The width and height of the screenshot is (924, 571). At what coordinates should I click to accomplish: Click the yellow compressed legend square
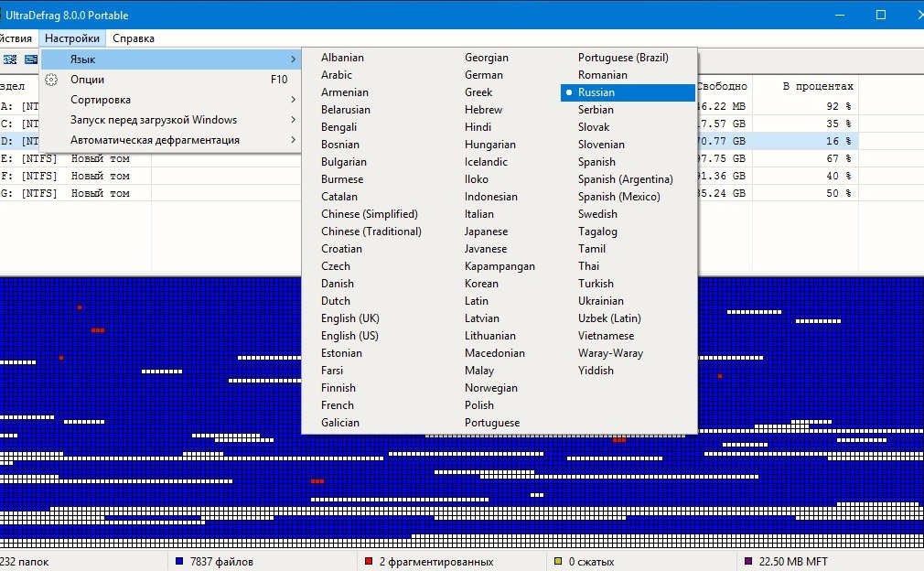[558, 561]
